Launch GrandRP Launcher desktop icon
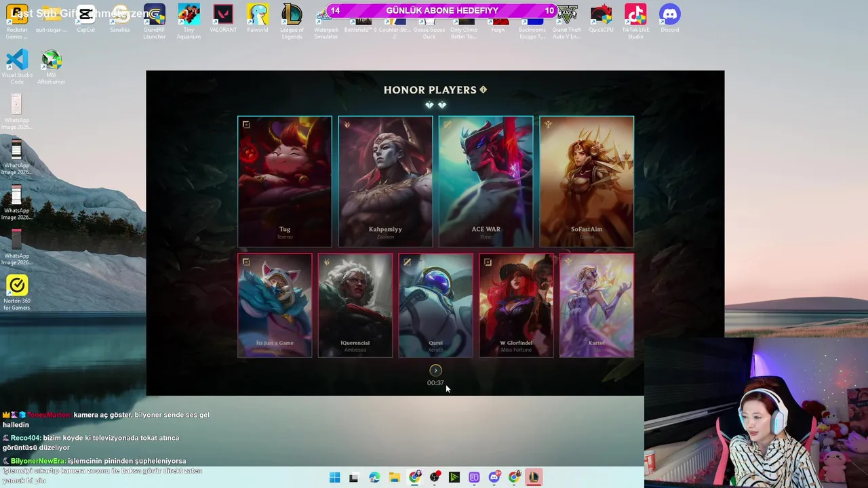Viewport: 868px width, 488px height. coord(154,21)
